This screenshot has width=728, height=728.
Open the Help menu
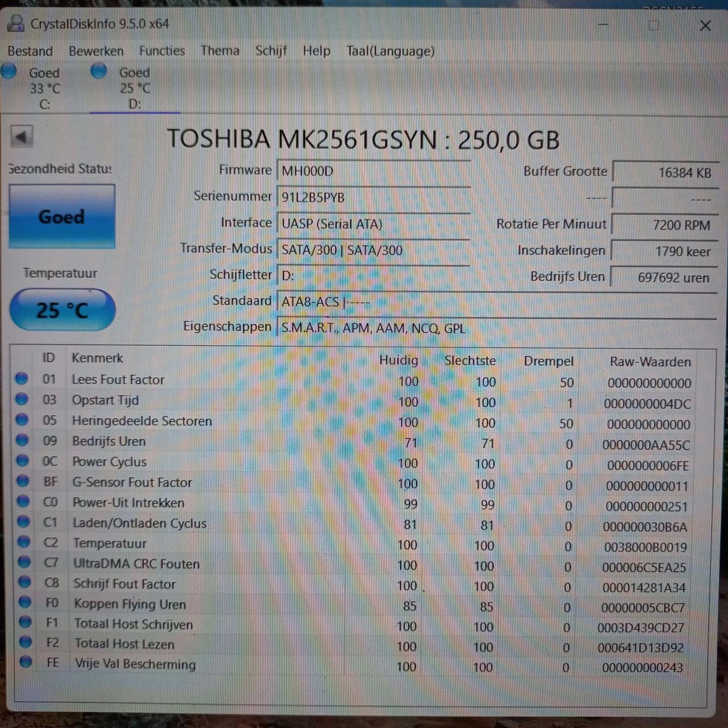[316, 51]
